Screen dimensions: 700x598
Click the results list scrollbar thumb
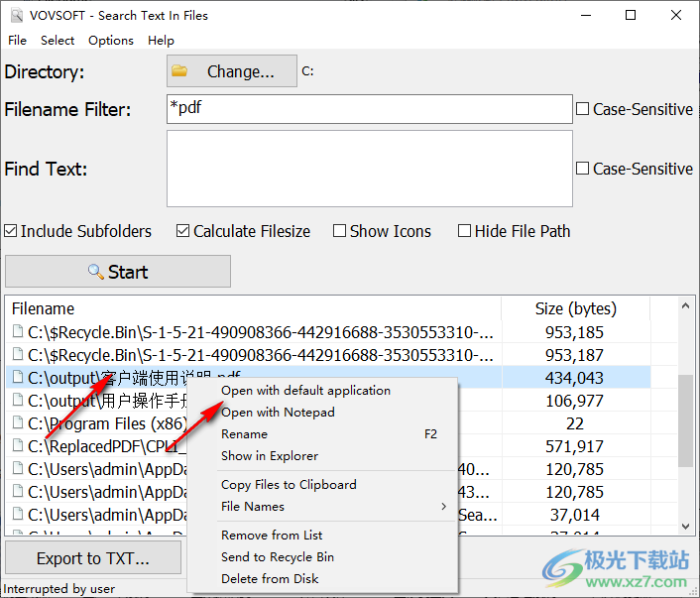[686, 420]
